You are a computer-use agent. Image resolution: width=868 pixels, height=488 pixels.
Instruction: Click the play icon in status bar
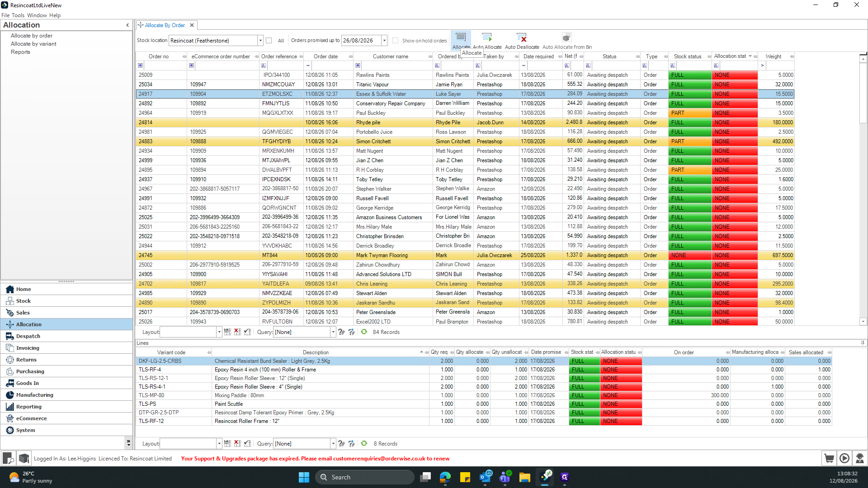844,458
